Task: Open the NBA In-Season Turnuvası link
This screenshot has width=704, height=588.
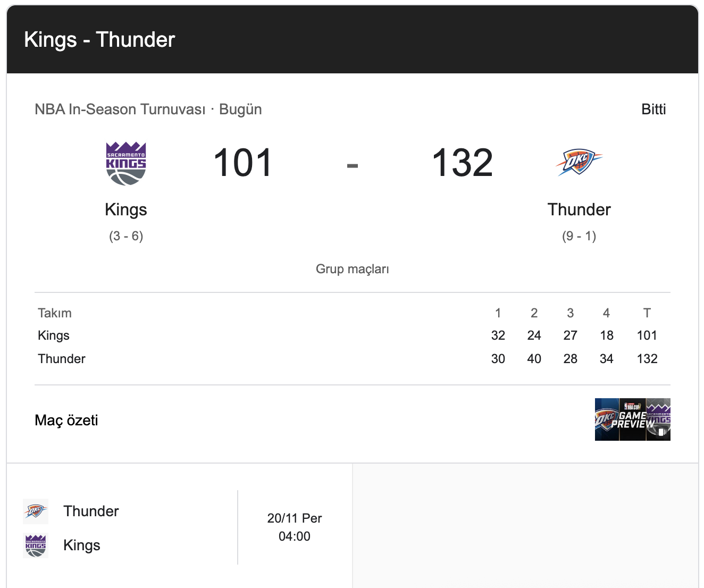Action: pos(121,109)
